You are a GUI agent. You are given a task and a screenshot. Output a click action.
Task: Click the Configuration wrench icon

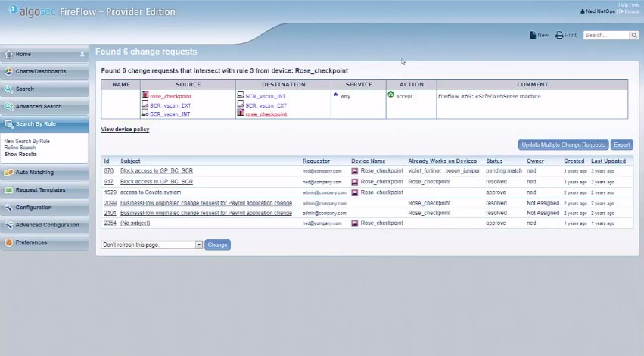[8, 208]
